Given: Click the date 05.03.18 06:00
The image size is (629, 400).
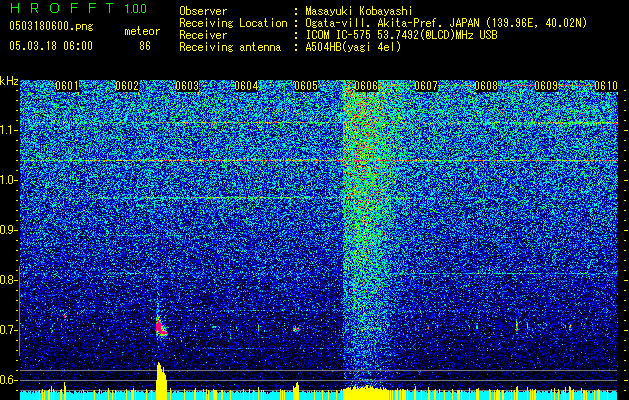Looking at the screenshot, I should 51,46.
